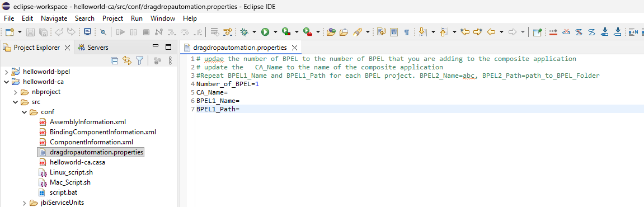The width and height of the screenshot is (644, 207).
Task: Click the New wizard toolbar icon
Action: 9,32
